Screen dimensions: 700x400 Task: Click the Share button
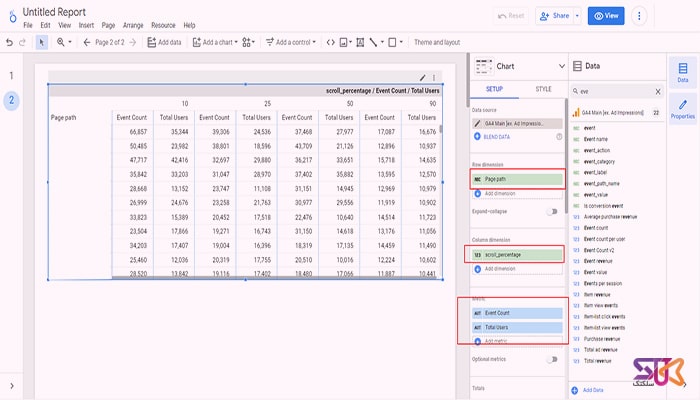pos(554,16)
